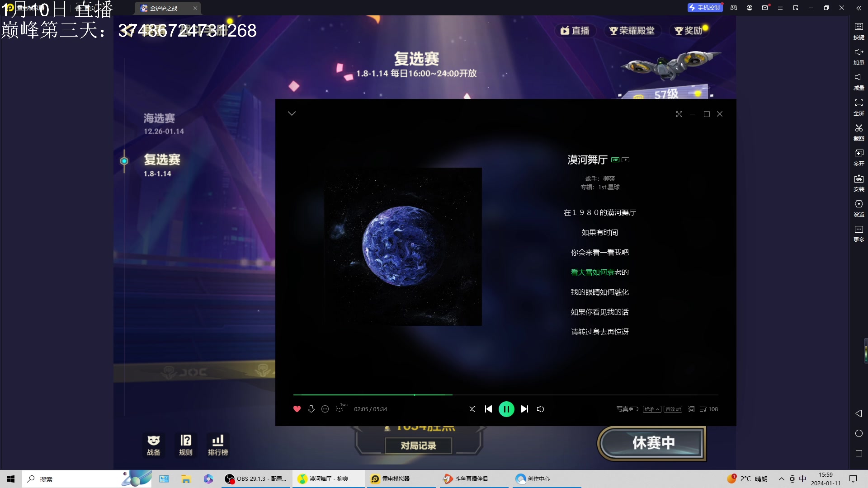Image resolution: width=868 pixels, height=488 pixels.
Task: Collapse the lyrics view with down chevron
Action: (292, 113)
